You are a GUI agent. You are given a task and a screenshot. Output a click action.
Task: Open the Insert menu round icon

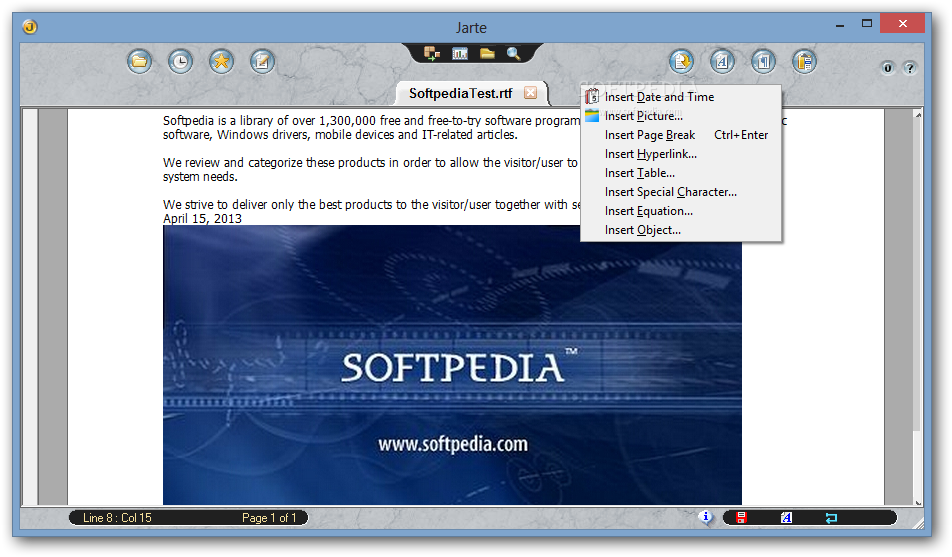682,61
